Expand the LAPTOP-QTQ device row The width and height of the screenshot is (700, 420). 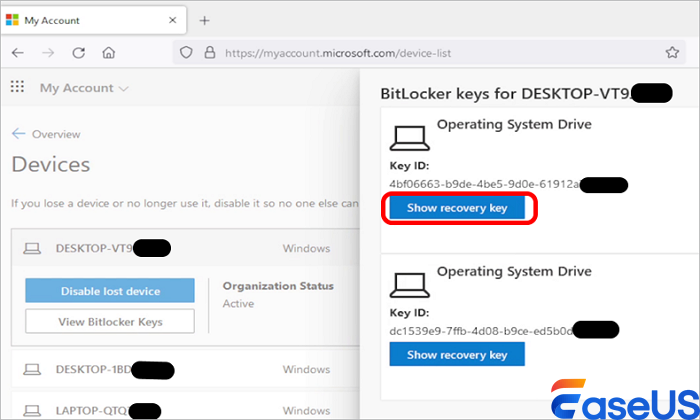point(180,409)
